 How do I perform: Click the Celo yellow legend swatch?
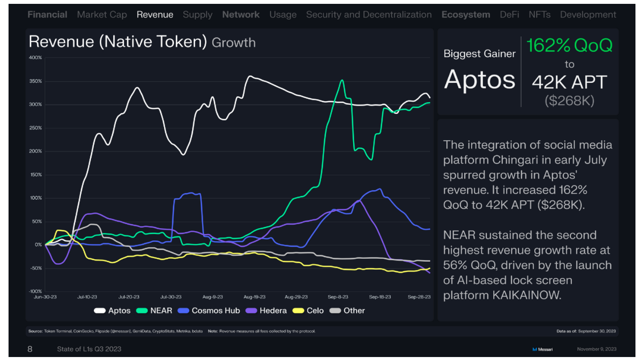coord(298,310)
